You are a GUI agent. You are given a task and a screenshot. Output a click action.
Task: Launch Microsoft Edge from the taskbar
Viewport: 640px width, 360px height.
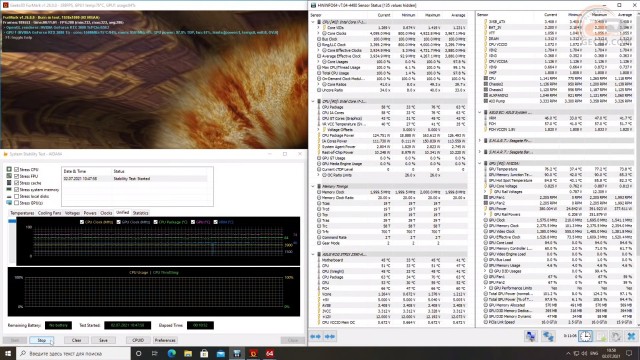point(171,353)
